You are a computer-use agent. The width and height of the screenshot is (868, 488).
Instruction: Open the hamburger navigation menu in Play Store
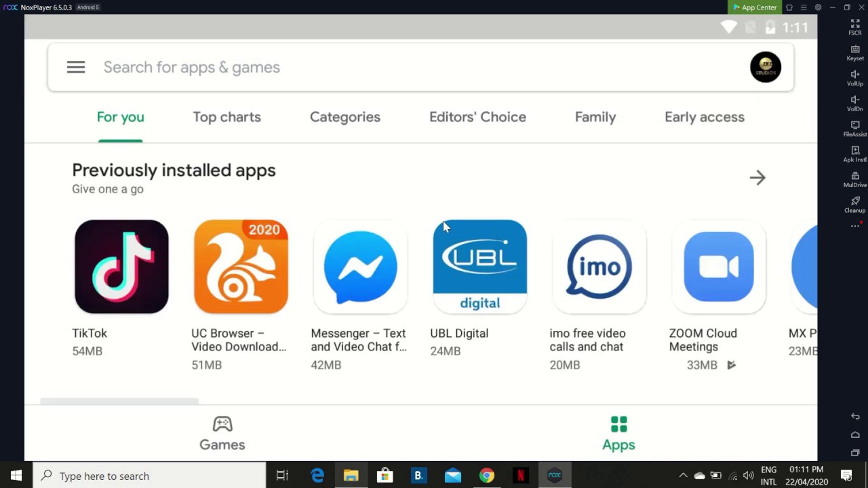[76, 67]
